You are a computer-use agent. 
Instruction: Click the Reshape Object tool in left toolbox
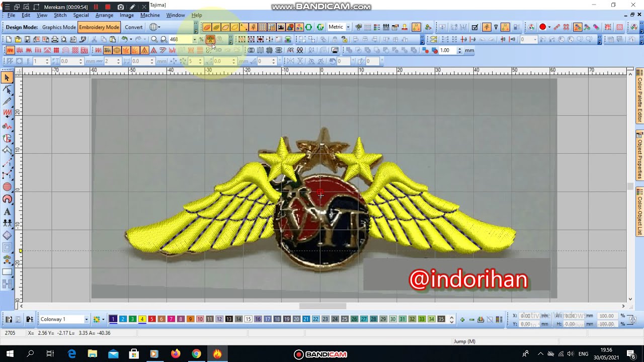7,90
